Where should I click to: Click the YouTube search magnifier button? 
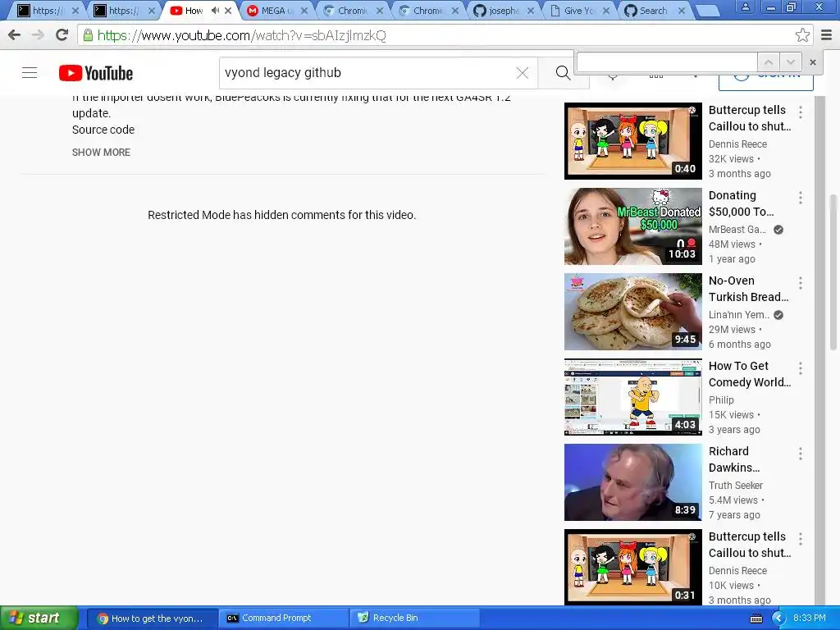563,73
